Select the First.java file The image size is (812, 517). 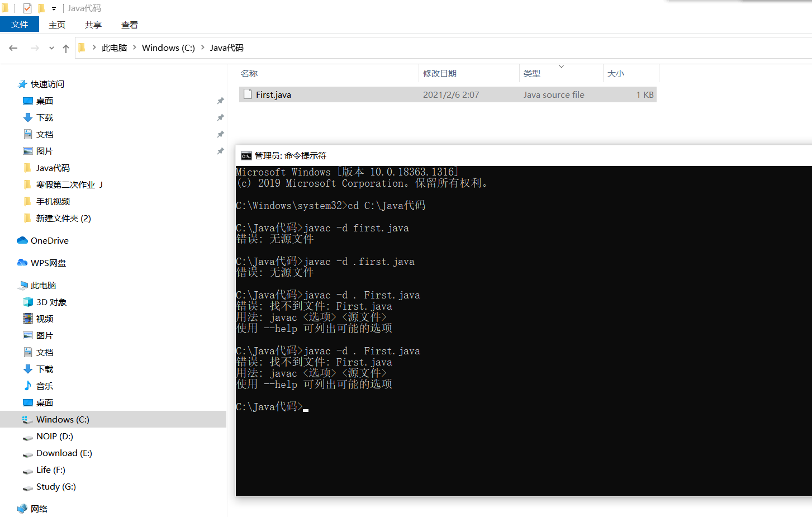[x=448, y=94]
